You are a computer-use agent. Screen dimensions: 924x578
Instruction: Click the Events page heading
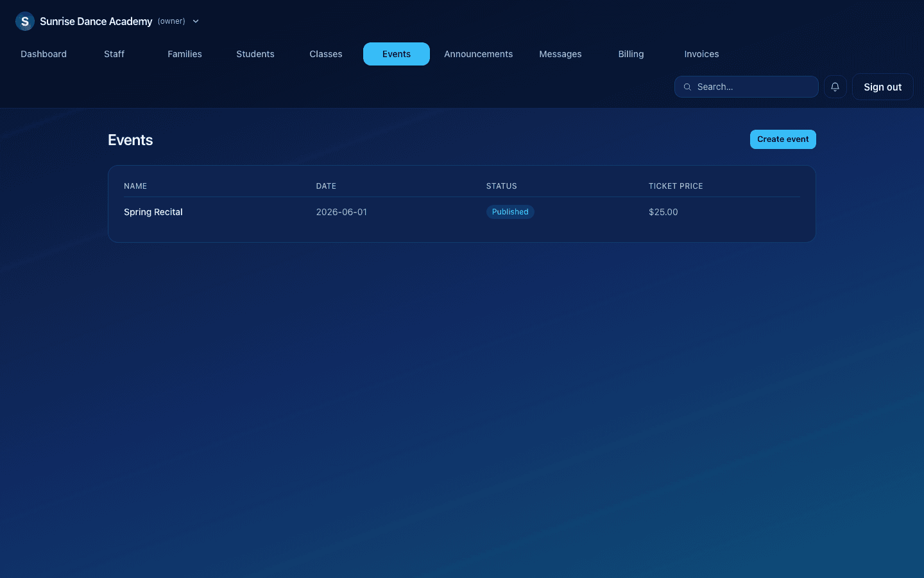point(130,140)
